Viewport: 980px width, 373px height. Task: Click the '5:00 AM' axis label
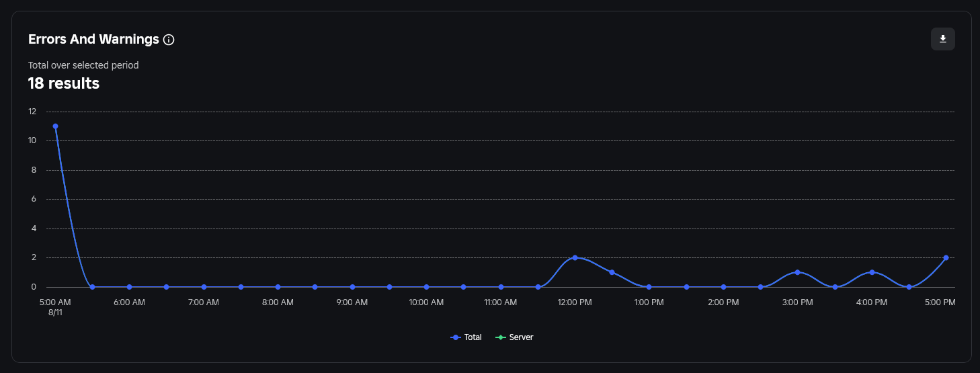55,302
